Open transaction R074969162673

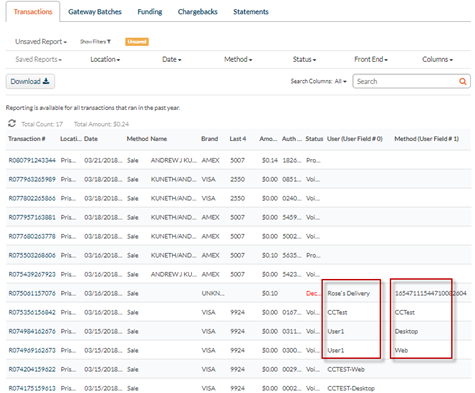pos(32,350)
